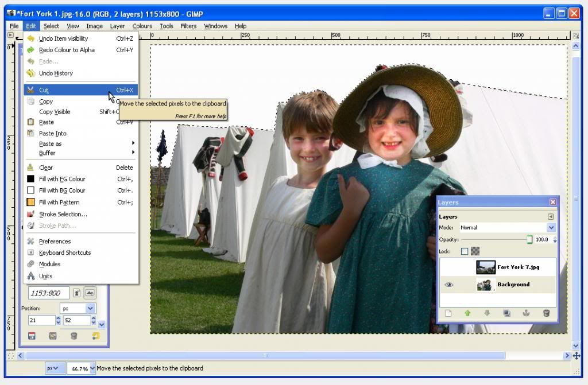Restore tool options icon beside save icon

tap(53, 336)
